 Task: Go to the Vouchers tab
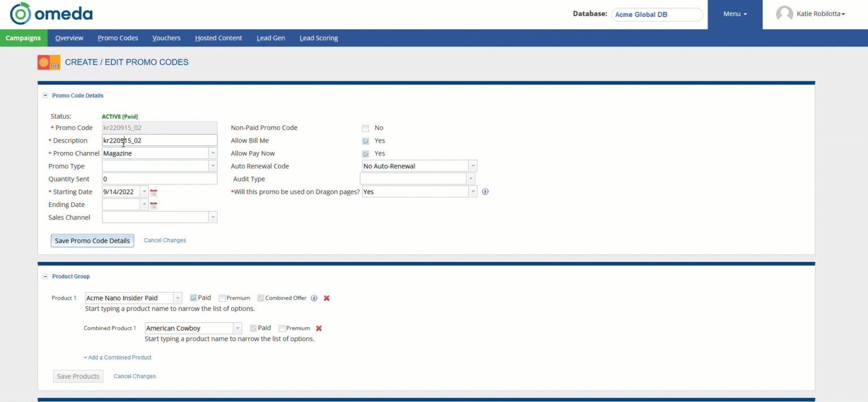click(x=166, y=38)
